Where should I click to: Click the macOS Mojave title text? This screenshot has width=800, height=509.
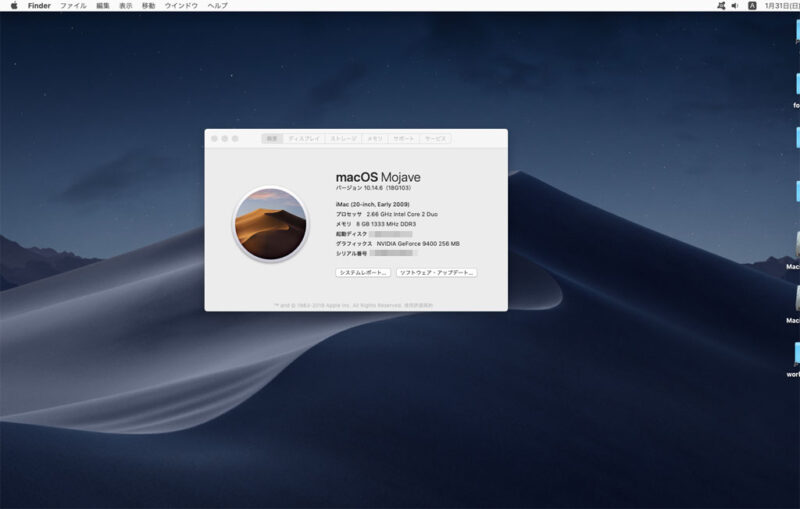click(x=378, y=177)
